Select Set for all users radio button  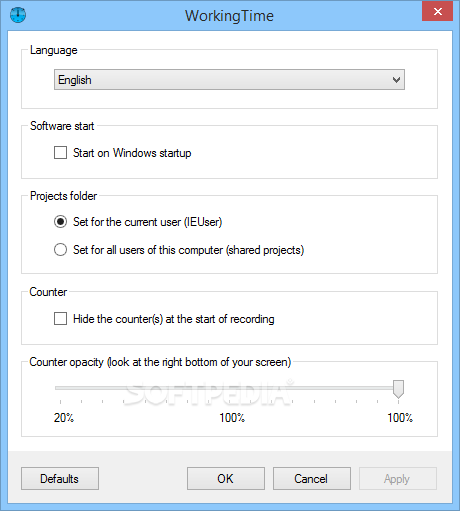tap(60, 250)
